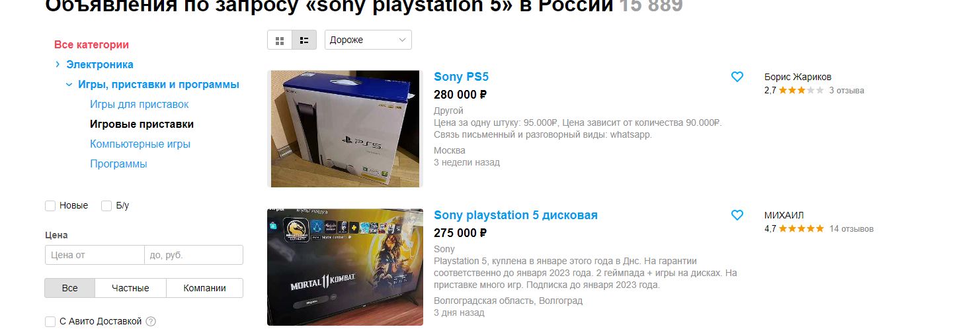This screenshot has width=980, height=333.
Task: Switch to list view icon
Action: (x=304, y=40)
